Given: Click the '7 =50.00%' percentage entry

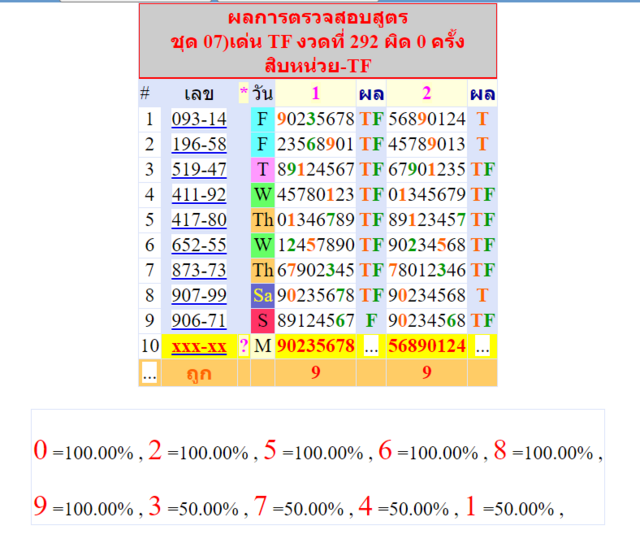Looking at the screenshot, I should click(x=299, y=507).
